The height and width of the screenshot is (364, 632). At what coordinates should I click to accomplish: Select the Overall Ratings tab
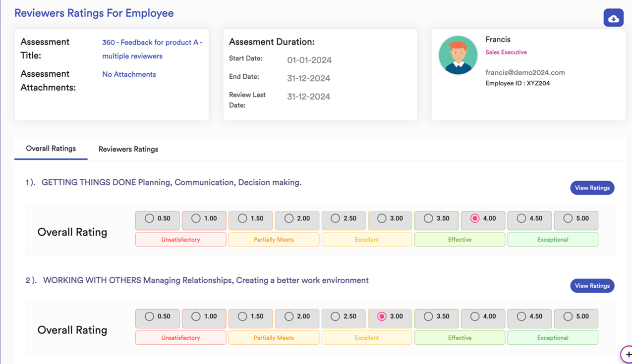click(x=51, y=149)
